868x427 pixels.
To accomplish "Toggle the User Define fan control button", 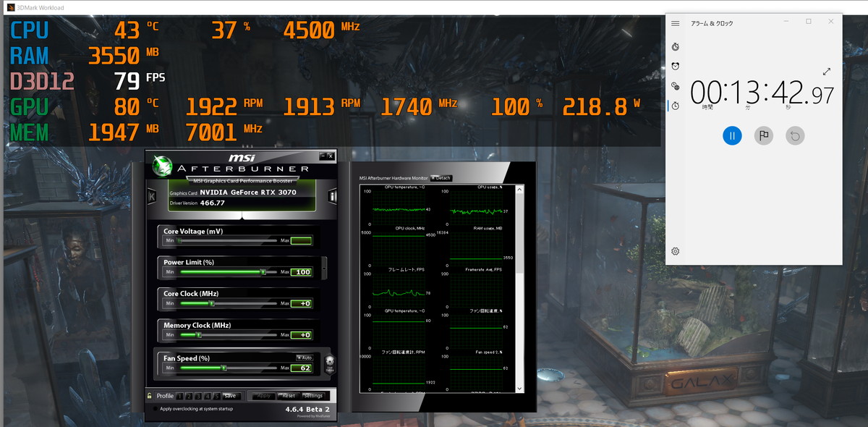I will point(330,364).
